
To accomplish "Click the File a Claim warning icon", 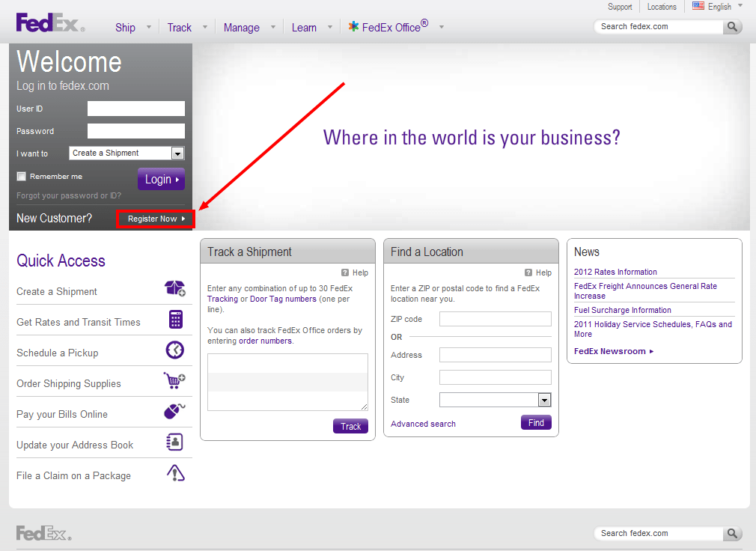I will tap(175, 473).
